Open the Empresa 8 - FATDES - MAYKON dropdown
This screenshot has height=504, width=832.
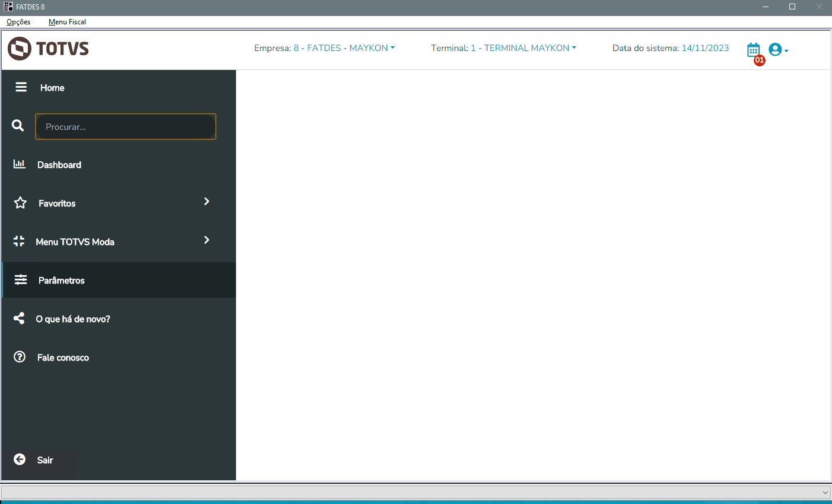click(345, 48)
